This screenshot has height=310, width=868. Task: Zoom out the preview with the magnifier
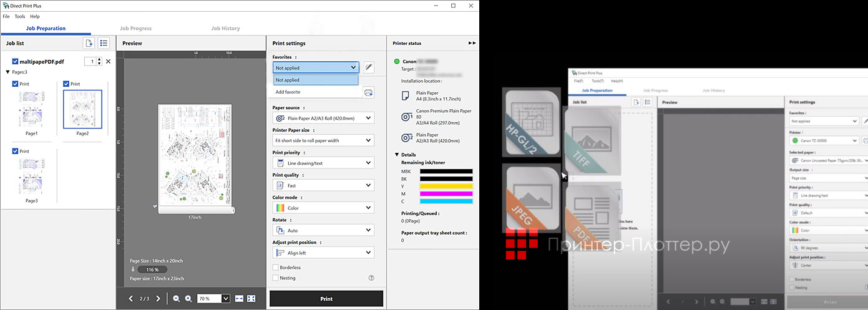click(x=177, y=299)
